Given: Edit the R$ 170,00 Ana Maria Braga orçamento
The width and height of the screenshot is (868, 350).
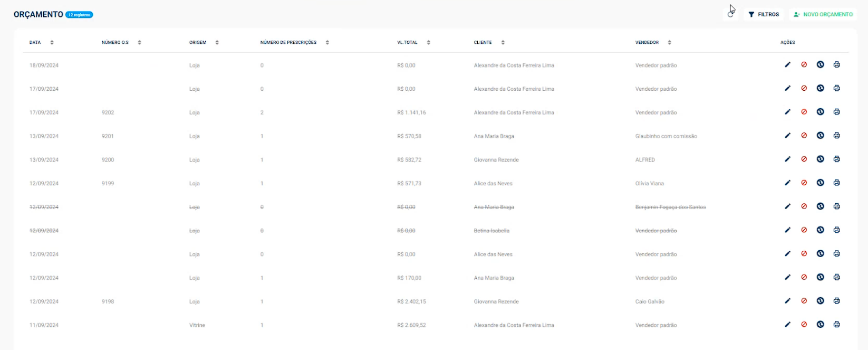Looking at the screenshot, I should point(787,277).
